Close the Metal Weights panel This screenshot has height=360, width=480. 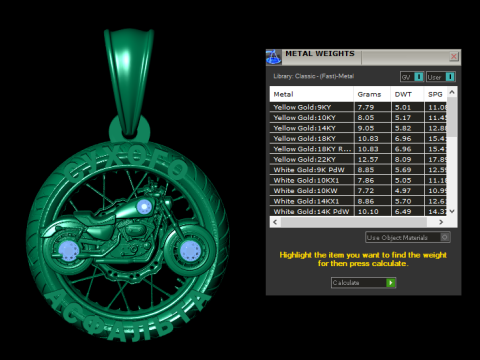tap(454, 56)
